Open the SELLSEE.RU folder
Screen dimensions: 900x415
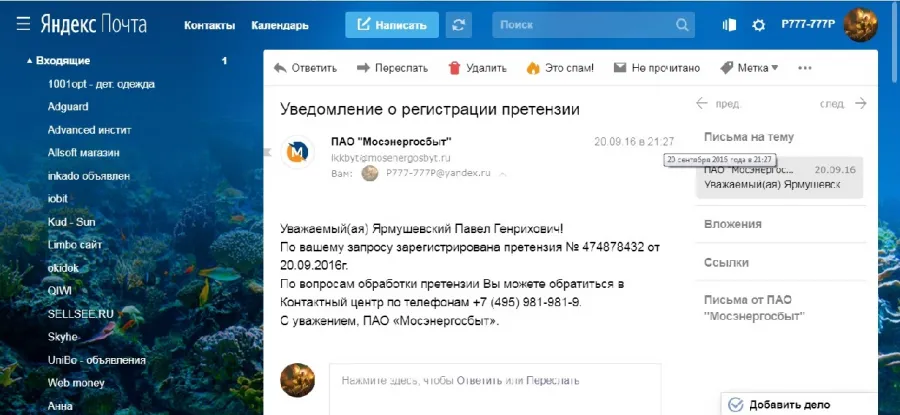80,314
